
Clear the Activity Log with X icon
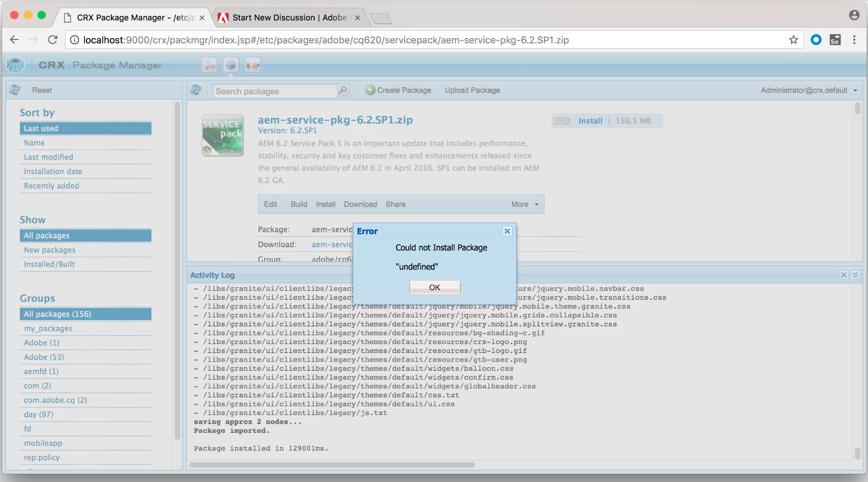pyautogui.click(x=844, y=275)
